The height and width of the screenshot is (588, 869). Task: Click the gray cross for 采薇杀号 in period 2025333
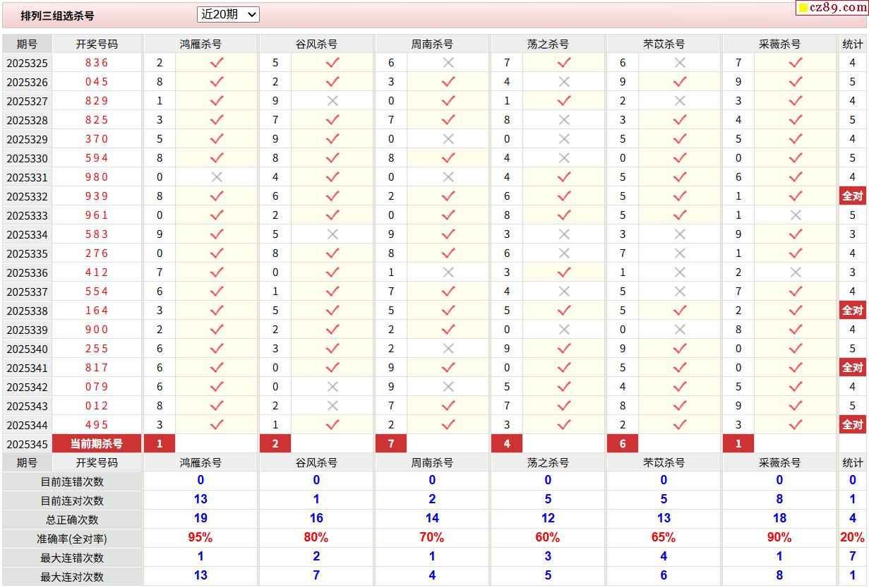(796, 215)
